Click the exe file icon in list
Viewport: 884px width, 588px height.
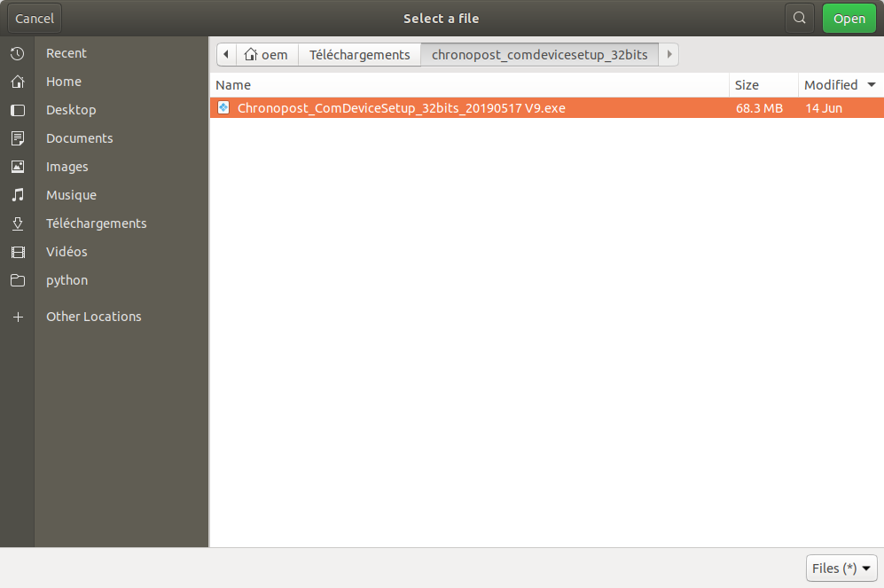223,108
